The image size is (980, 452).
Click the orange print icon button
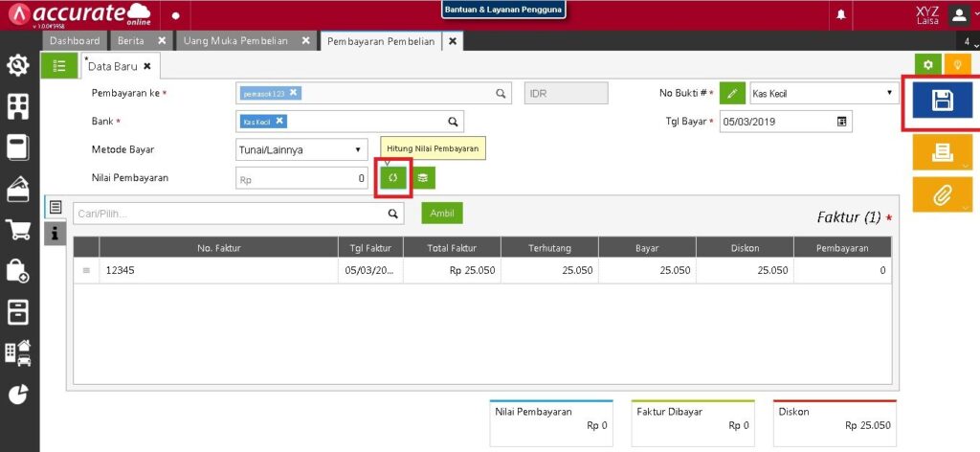click(942, 151)
